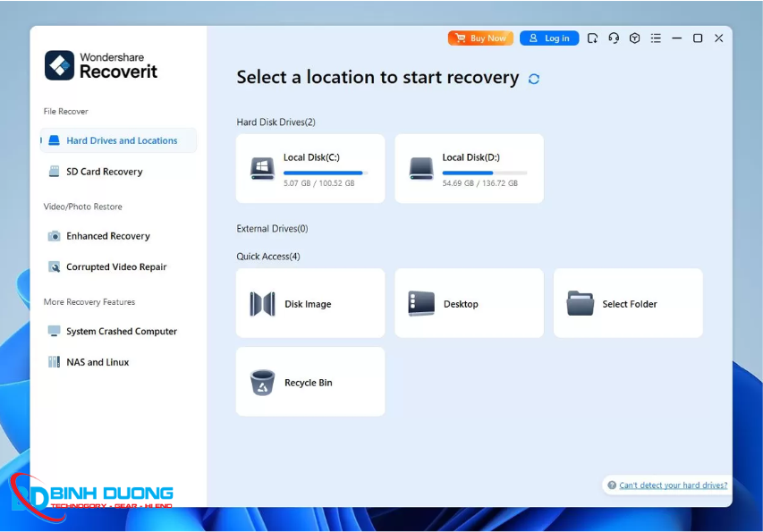
Task: Click the Local Disk(C:) usage bar
Action: coord(326,173)
